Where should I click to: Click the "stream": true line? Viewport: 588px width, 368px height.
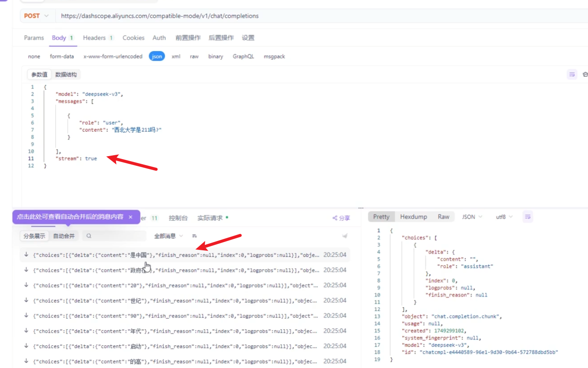click(x=76, y=159)
